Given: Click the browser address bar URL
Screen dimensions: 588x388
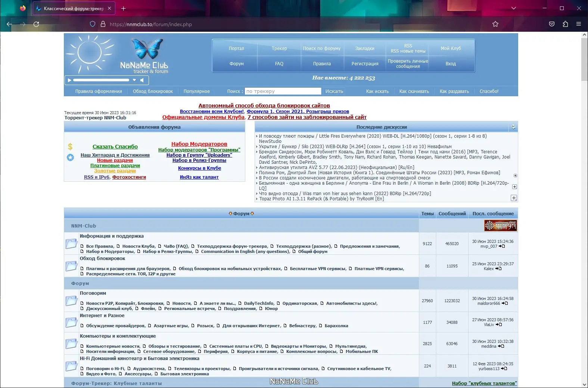Looking at the screenshot, I should 151,24.
